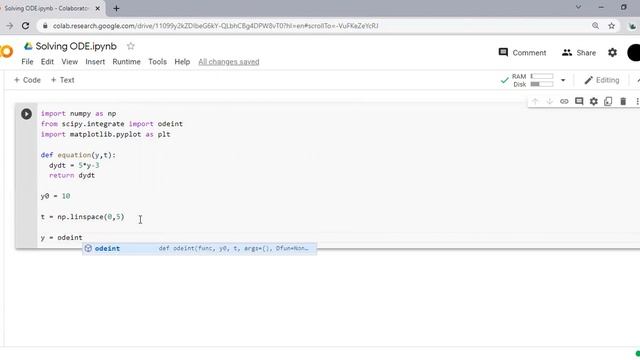Screen dimensions: 640x360
Task: Open the Comment panel
Action: (522, 53)
